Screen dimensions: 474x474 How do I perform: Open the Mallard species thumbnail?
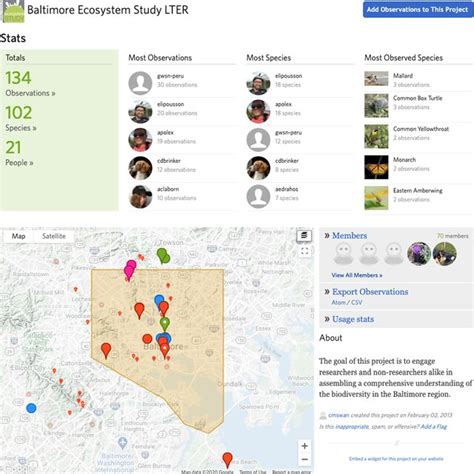pos(376,79)
